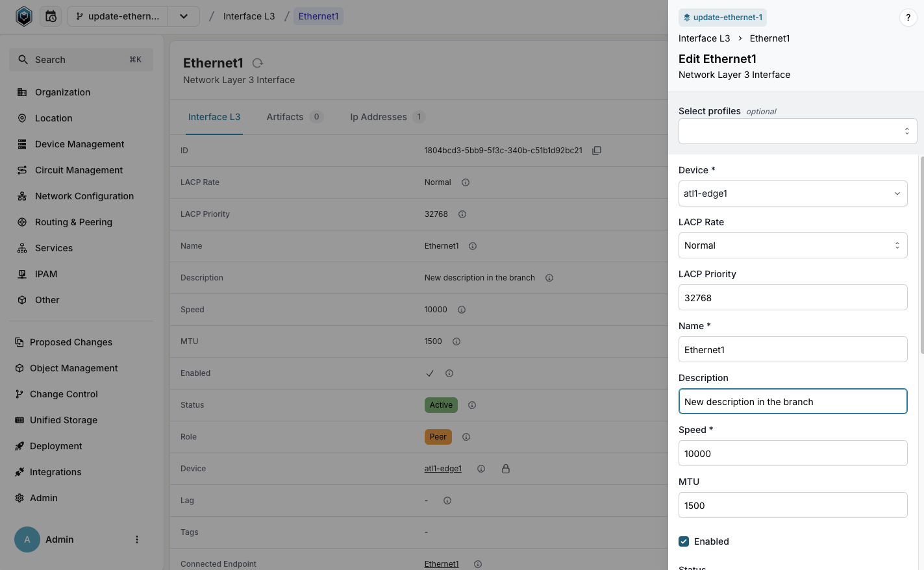924x570 pixels.
Task: Expand the branch selector chevron
Action: click(x=184, y=16)
